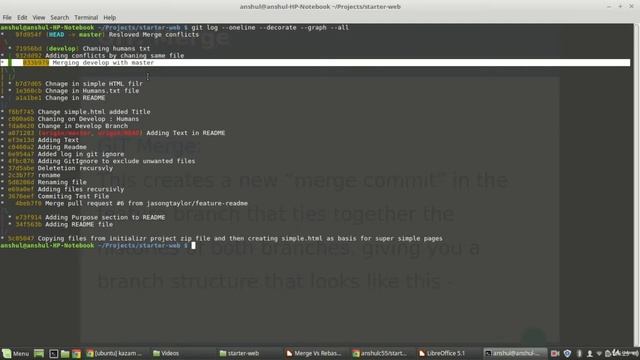The height and width of the screenshot is (360, 640).
Task: Click 'Merge pull request #6' commit line
Action: (146, 203)
